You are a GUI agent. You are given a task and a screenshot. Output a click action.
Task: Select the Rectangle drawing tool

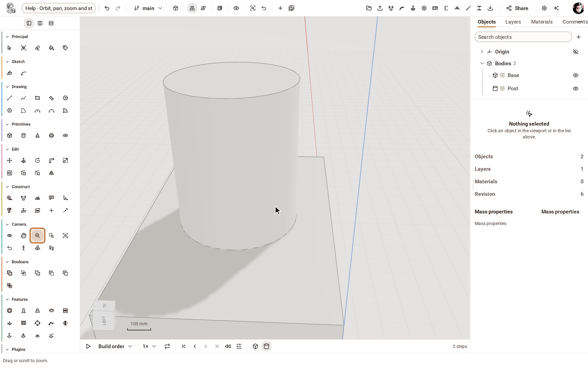[x=37, y=98]
